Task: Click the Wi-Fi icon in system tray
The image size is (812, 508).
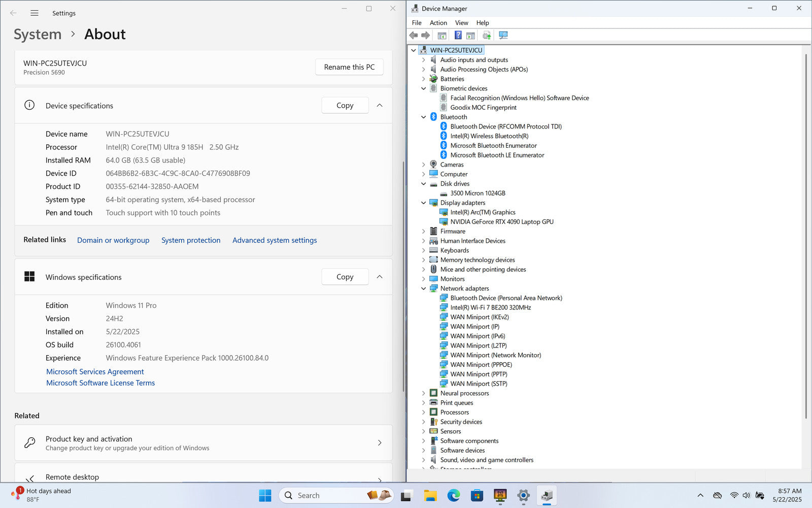Action: [734, 495]
